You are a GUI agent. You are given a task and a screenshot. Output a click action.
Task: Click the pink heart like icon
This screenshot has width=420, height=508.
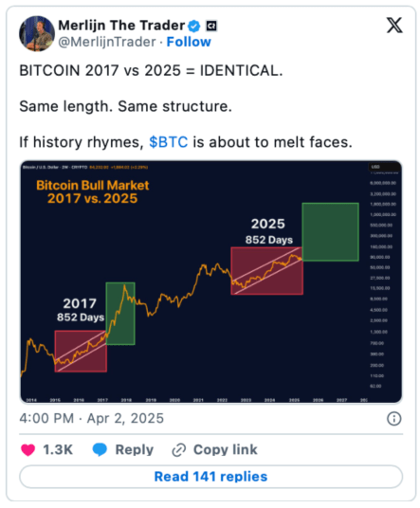point(28,449)
